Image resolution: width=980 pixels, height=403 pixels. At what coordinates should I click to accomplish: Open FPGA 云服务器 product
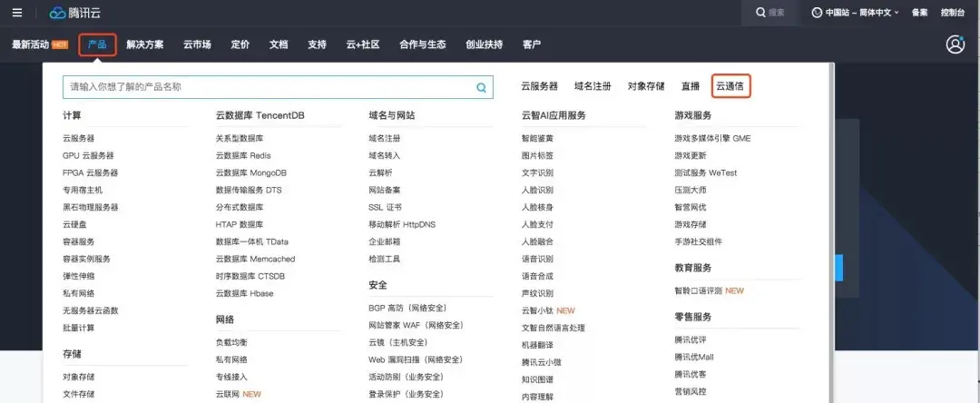point(90,172)
